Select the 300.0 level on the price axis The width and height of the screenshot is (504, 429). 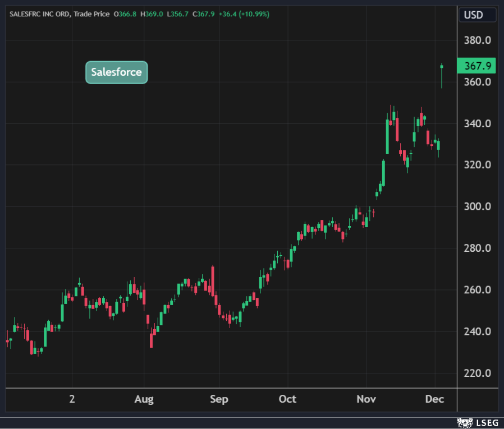tap(478, 206)
